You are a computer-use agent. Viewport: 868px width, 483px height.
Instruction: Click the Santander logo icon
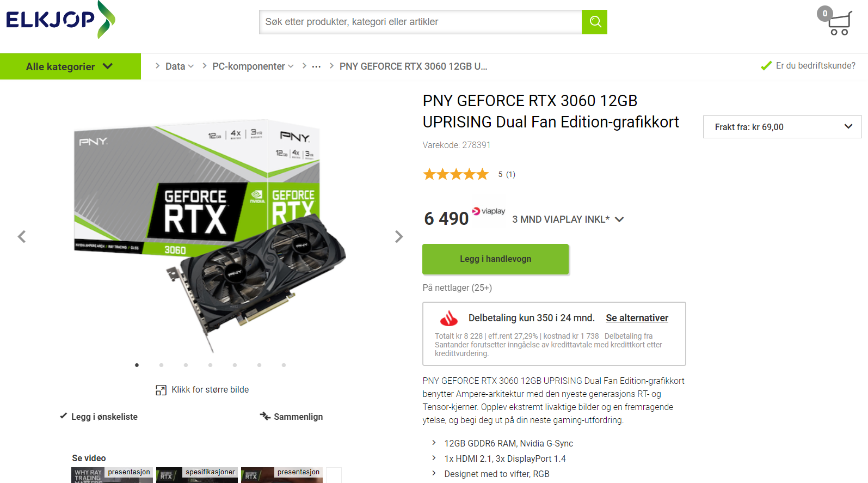click(449, 318)
